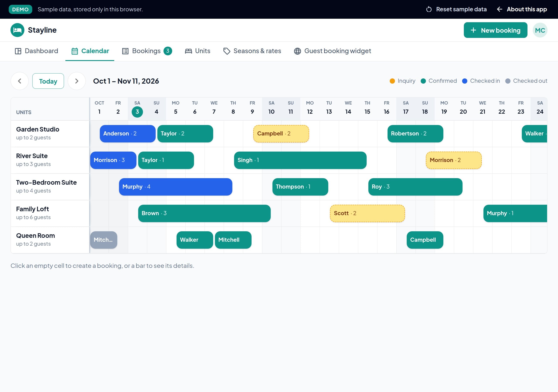Create a New booking
Viewport: 558px width, 392px height.
[495, 30]
